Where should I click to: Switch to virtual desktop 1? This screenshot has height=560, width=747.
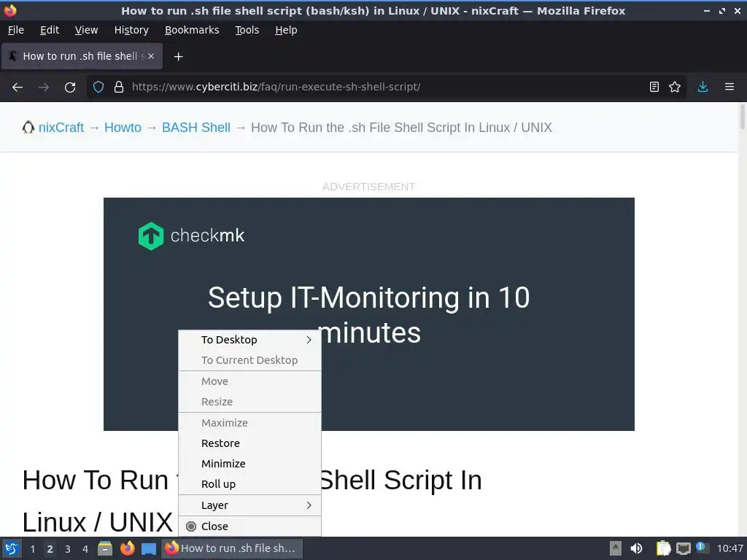coord(32,549)
